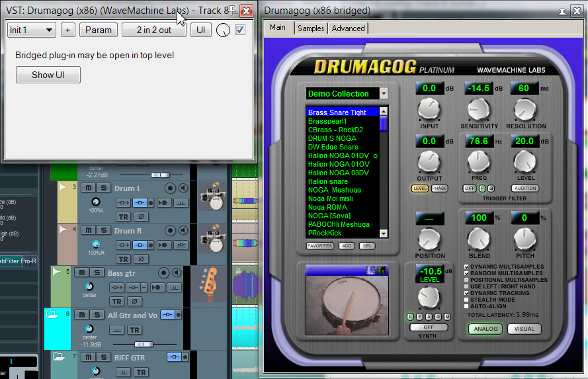
Task: Select DW Edge Snare sample
Action: pyautogui.click(x=343, y=147)
